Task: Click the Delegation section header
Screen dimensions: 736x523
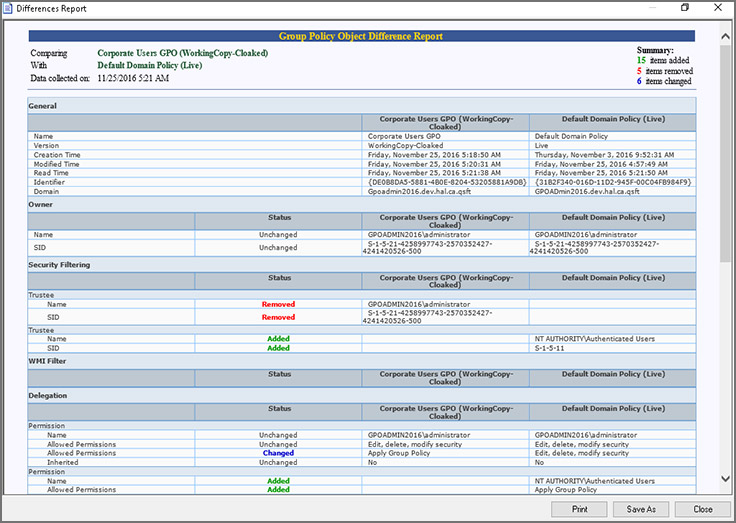Action: [x=47, y=396]
